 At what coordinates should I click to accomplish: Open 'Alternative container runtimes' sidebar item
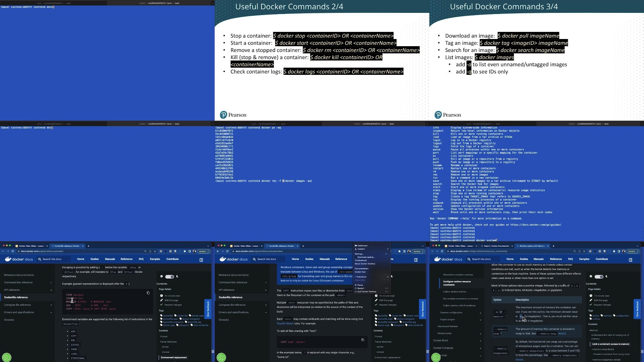(458, 275)
